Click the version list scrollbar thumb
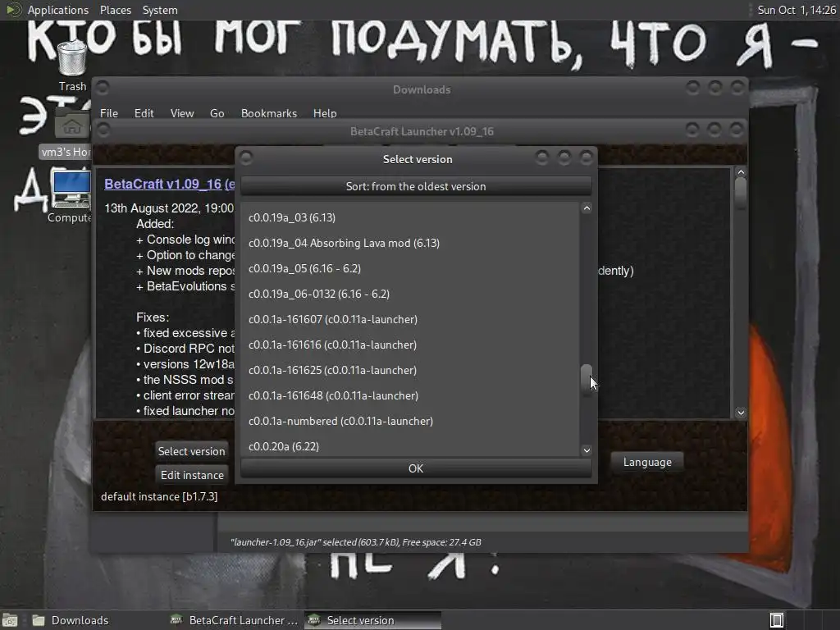The height and width of the screenshot is (630, 840). [587, 380]
